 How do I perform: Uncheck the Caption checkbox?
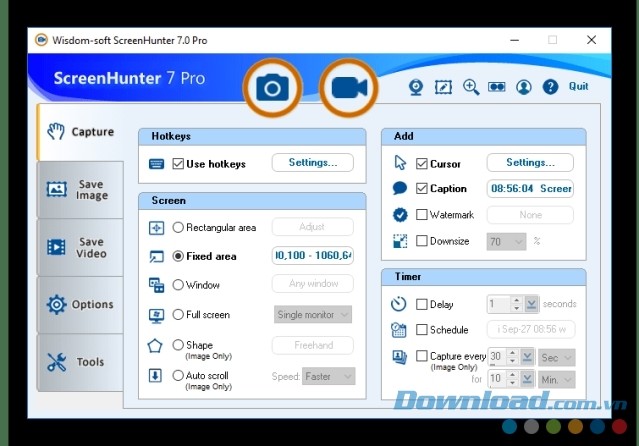tap(421, 188)
